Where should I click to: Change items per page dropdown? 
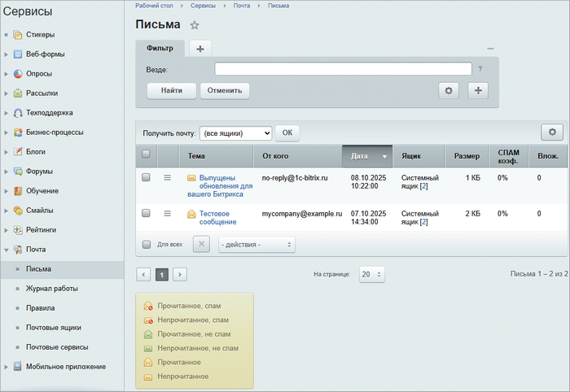click(x=371, y=275)
